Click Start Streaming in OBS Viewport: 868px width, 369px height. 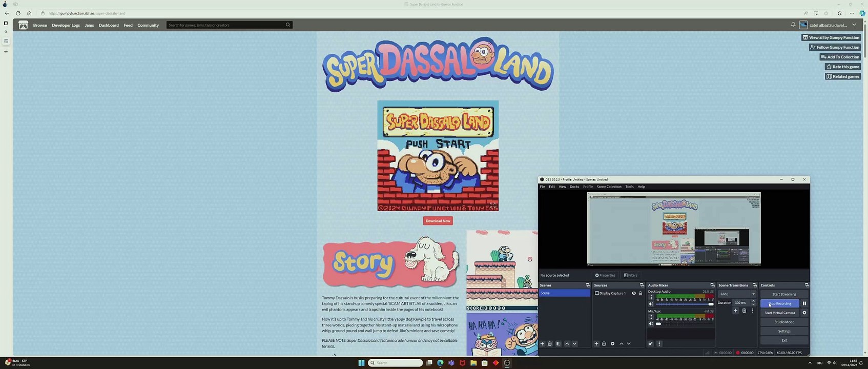[784, 294]
